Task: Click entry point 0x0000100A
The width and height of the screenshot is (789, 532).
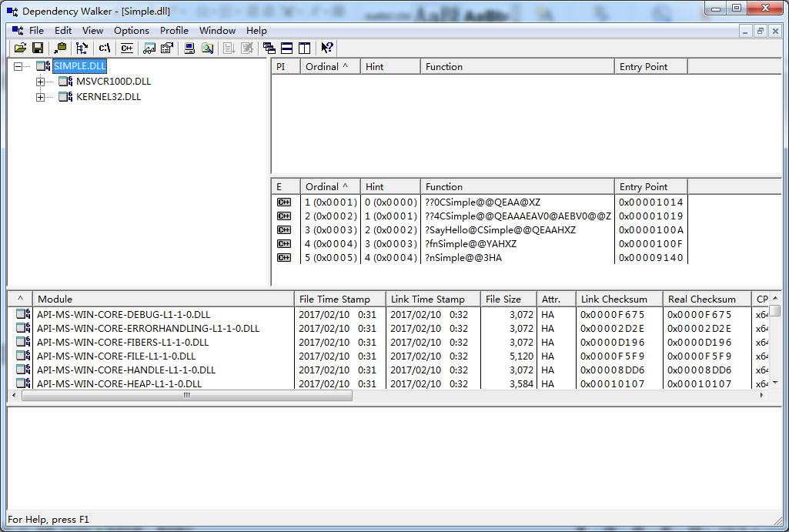Action: pos(651,230)
